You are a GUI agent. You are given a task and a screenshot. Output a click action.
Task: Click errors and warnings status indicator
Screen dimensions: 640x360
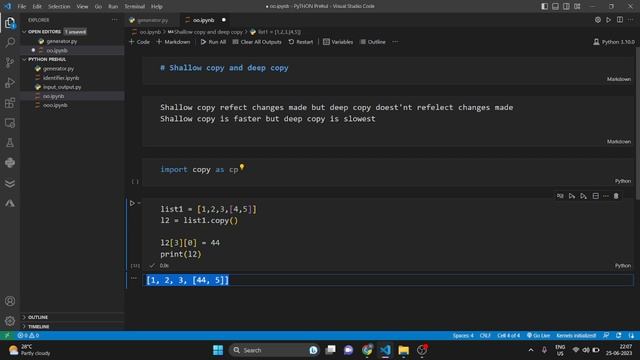pos(28,335)
